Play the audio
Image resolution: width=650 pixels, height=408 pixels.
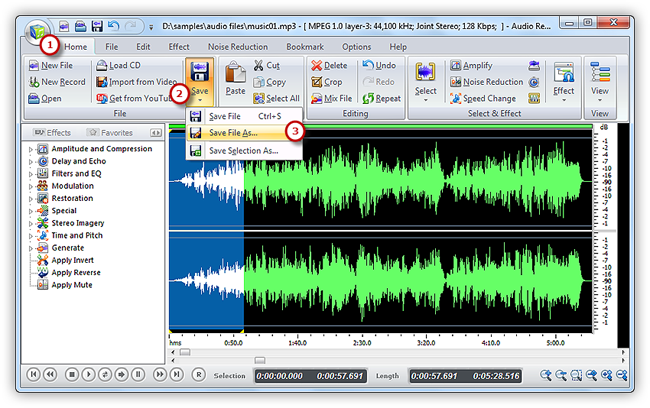pos(88,375)
